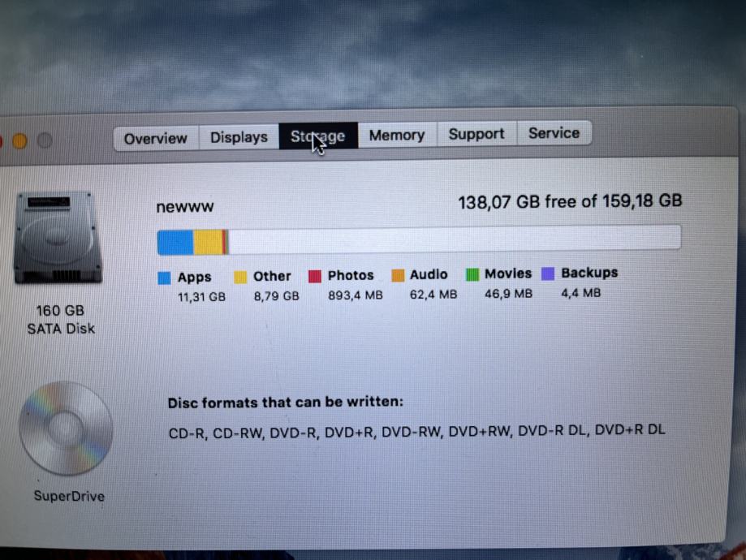Click the '4,4 MB' Backups size value
This screenshot has width=746, height=560.
coord(581,293)
